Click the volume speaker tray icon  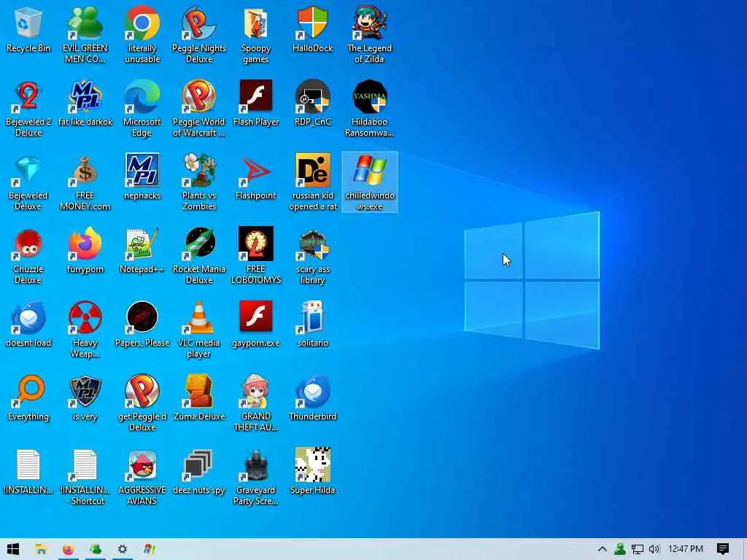click(654, 549)
